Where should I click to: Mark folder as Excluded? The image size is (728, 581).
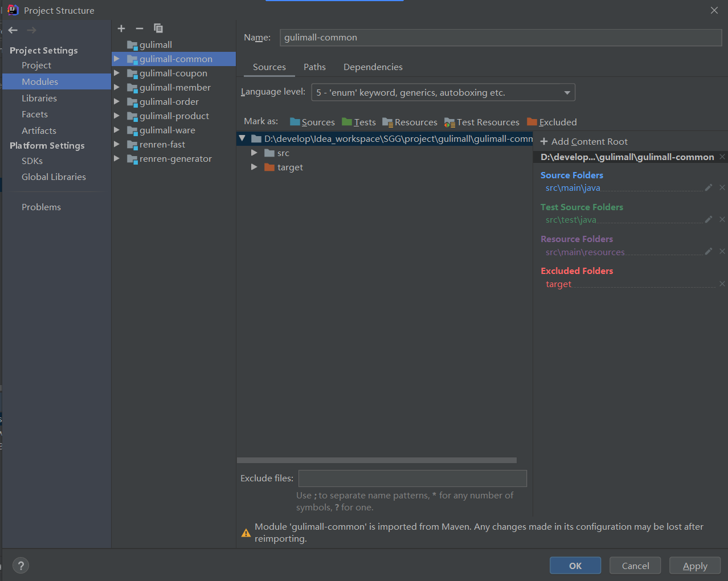tap(552, 122)
